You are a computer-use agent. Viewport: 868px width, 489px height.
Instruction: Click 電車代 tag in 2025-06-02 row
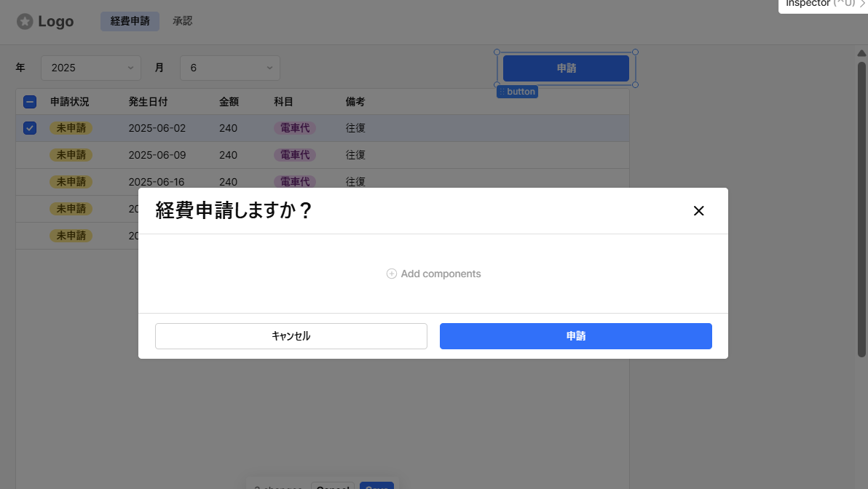[295, 128]
